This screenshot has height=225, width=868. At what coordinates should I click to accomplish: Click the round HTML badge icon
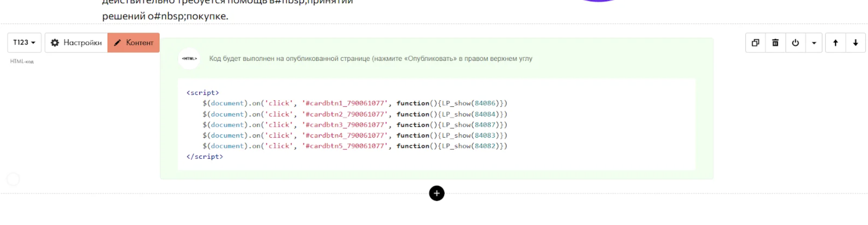tap(189, 59)
